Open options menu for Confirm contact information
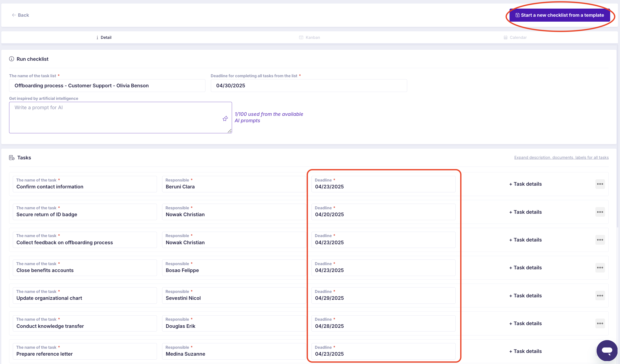Screen dimensions: 620x364 (600, 184)
